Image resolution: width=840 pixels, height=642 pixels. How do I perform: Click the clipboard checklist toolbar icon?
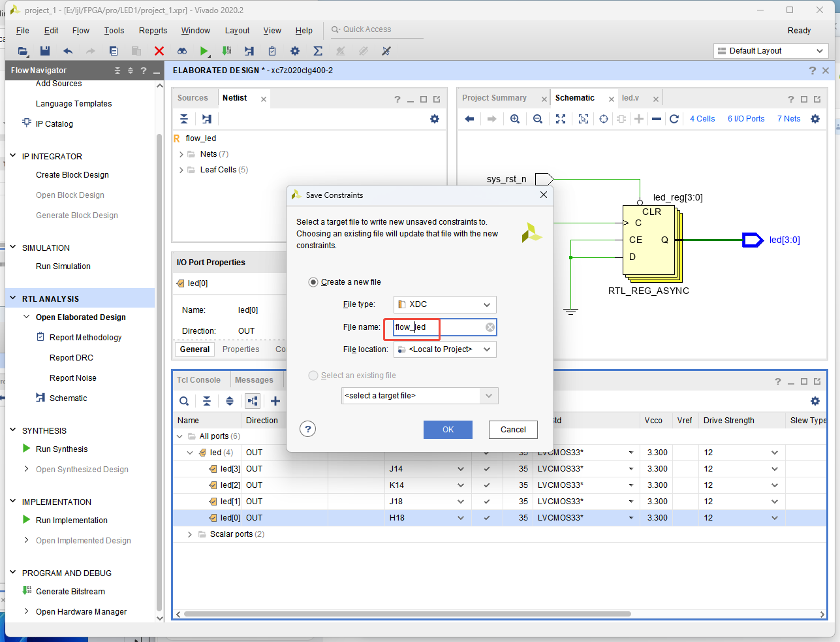tap(272, 51)
